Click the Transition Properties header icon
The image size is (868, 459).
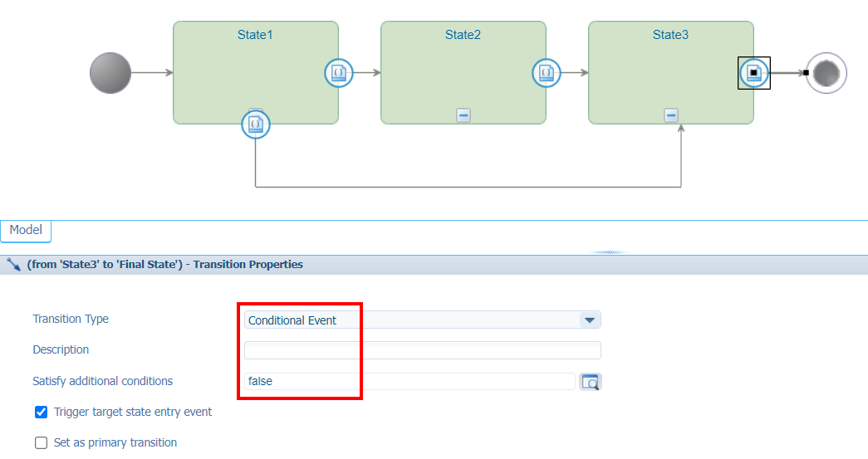[12, 265]
